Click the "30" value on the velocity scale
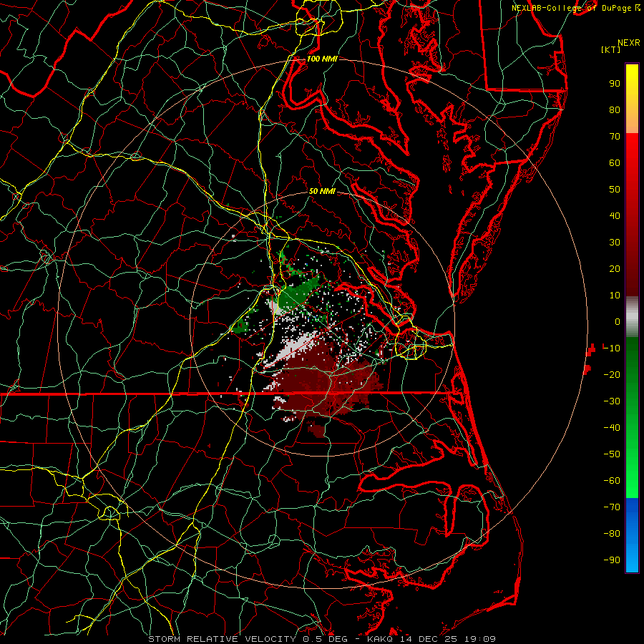 (615, 243)
